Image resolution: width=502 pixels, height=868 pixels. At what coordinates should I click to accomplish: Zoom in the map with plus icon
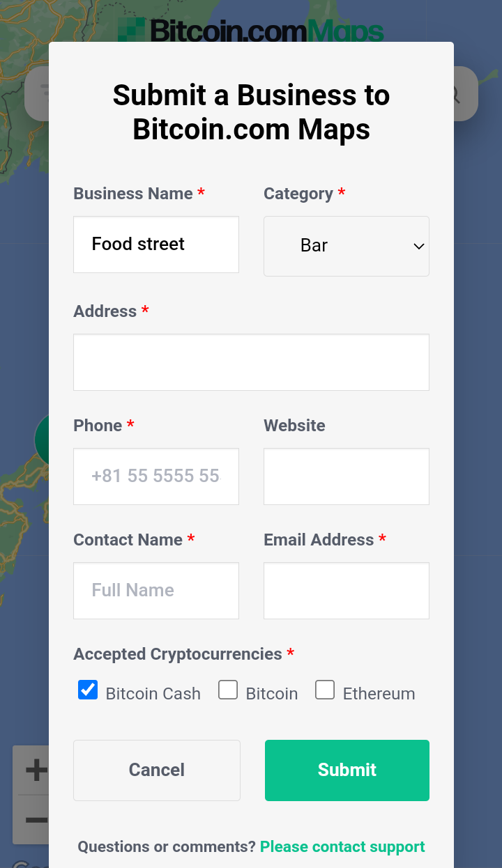[31, 770]
